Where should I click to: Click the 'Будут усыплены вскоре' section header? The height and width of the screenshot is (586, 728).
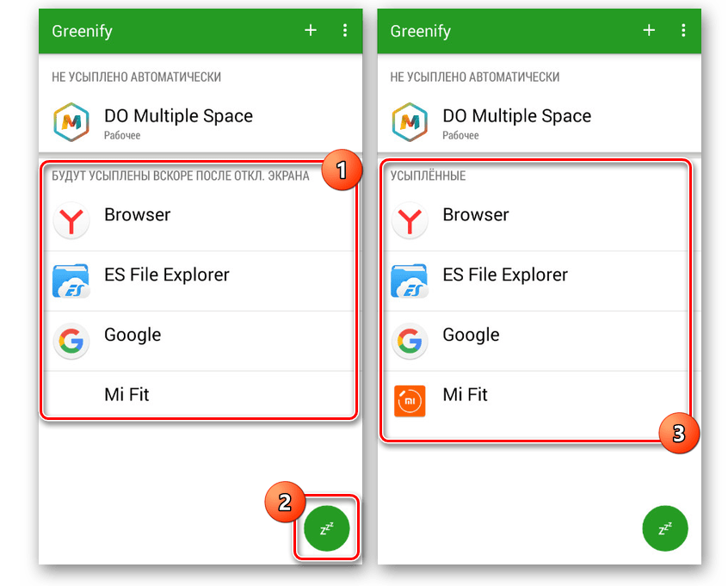(180, 176)
